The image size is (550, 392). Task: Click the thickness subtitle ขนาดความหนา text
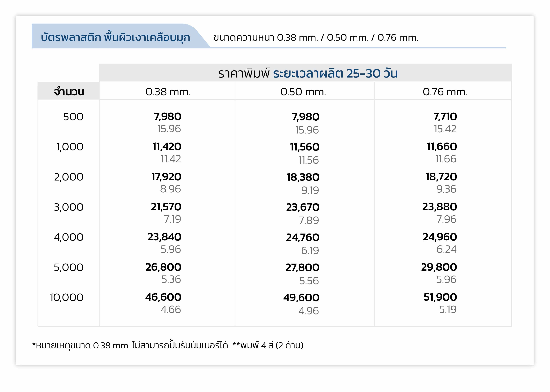coord(315,38)
